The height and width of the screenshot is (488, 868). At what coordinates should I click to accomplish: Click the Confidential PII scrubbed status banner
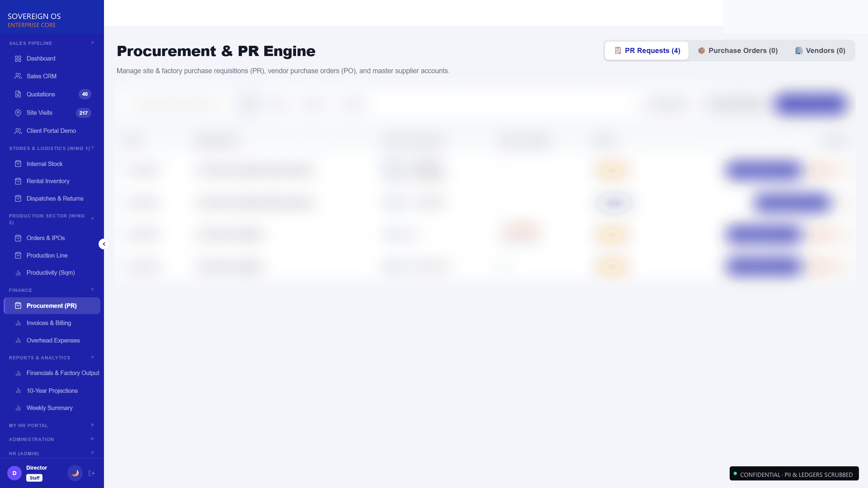794,474
